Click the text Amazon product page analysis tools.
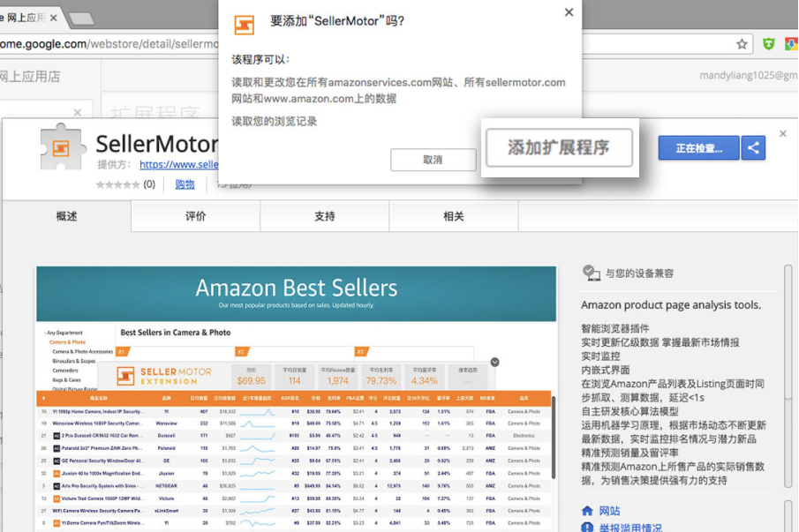799x532 pixels. pos(671,305)
